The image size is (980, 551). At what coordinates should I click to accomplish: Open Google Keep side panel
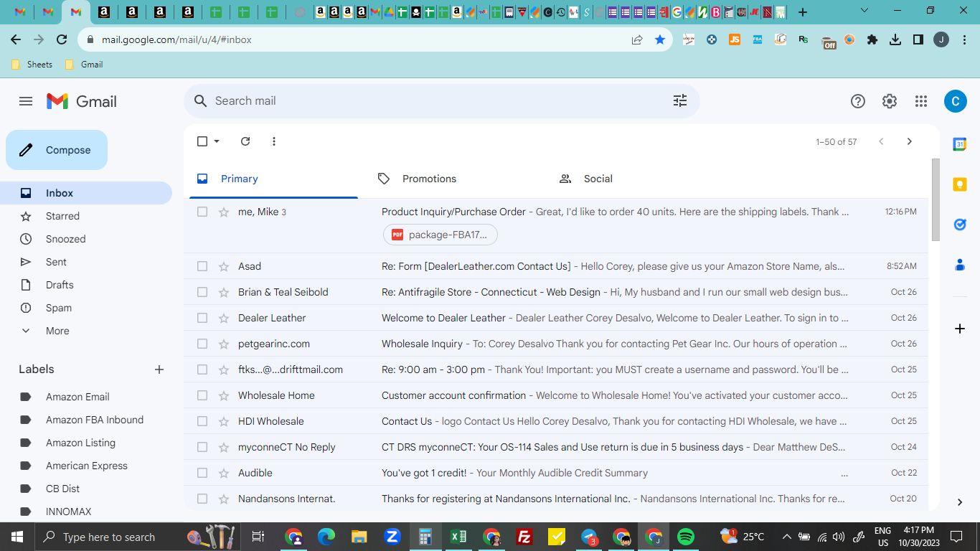coord(960,184)
